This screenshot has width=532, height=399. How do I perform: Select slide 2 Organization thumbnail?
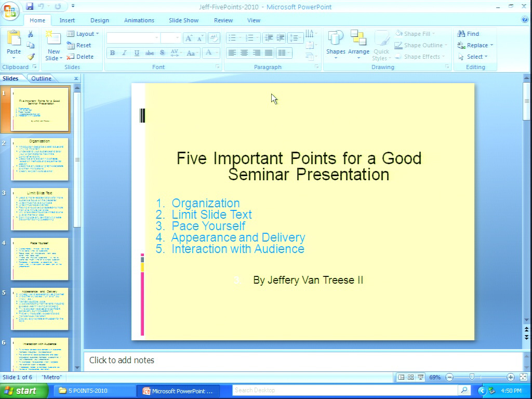click(39, 159)
